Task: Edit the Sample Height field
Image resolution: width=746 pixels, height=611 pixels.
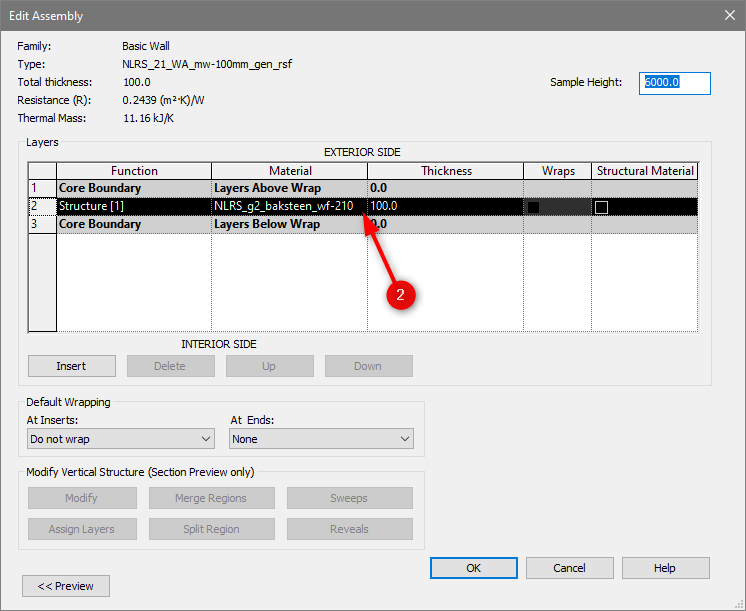Action: click(675, 83)
